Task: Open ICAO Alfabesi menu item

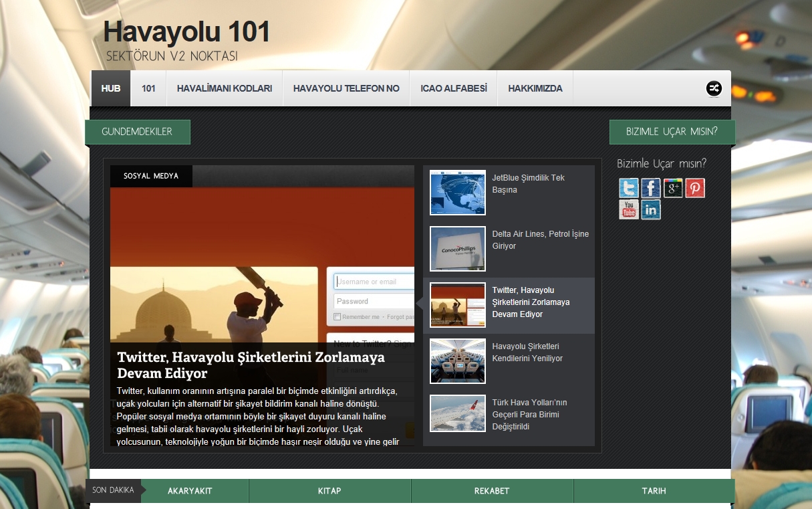Action: [x=454, y=88]
